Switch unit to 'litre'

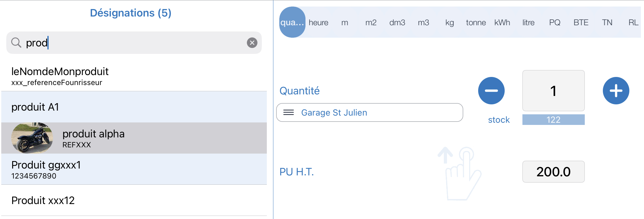point(528,22)
